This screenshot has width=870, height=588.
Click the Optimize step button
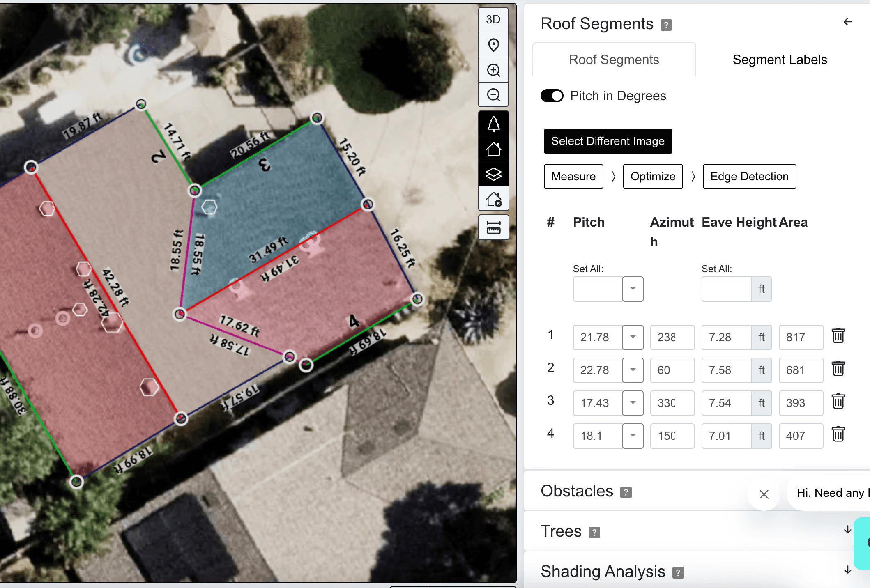[x=653, y=177]
